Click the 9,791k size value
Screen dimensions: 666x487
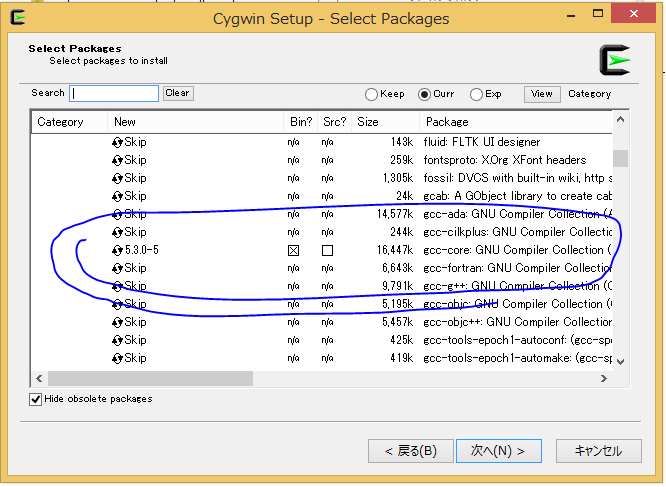(397, 287)
